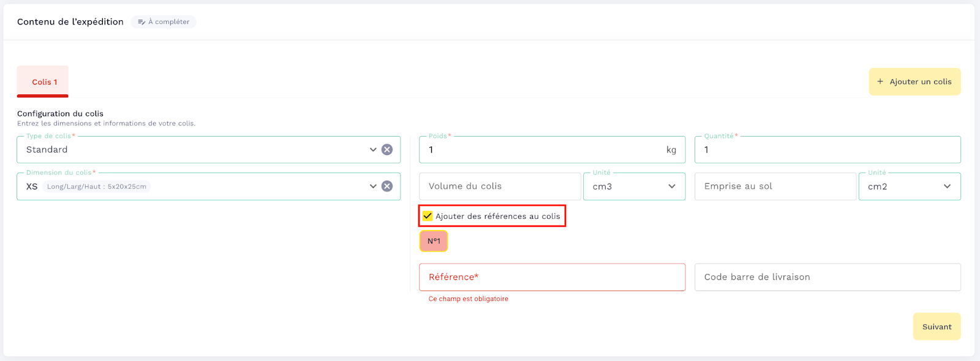
Task: Click the Emprise au sol field
Action: (x=775, y=186)
